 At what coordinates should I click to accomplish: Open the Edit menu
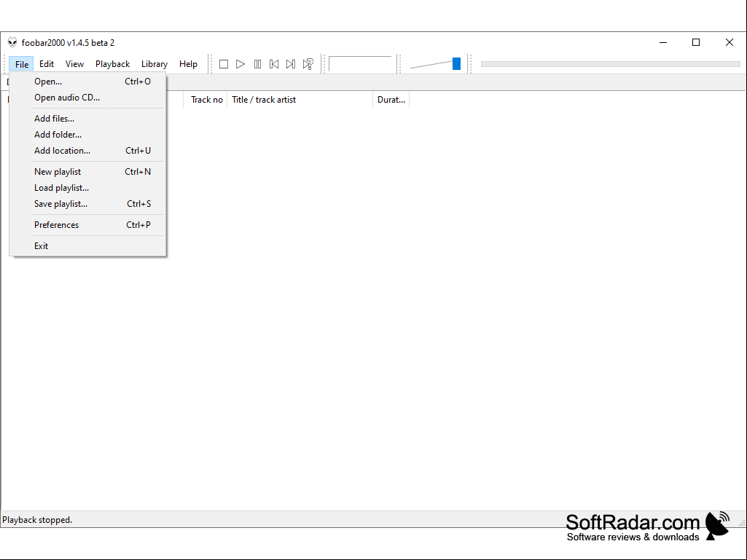[46, 64]
